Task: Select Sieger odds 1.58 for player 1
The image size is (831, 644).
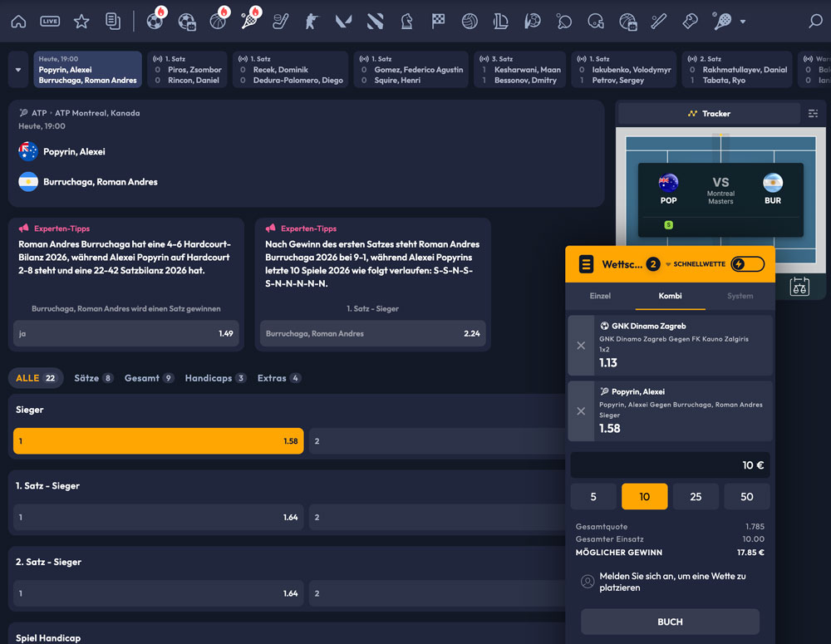Action: [159, 441]
